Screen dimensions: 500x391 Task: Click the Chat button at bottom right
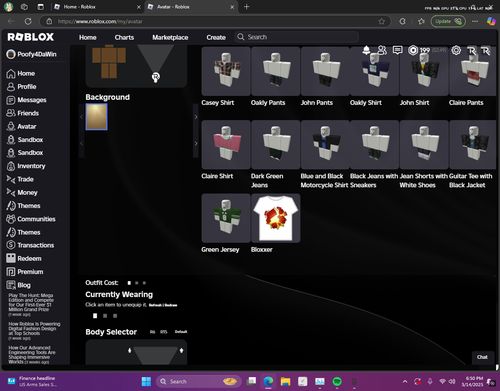(482, 357)
